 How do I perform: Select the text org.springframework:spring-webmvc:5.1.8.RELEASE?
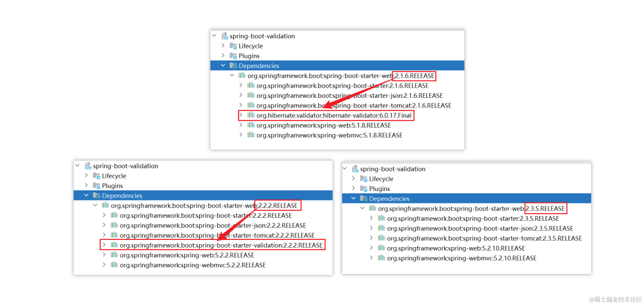[x=329, y=135]
